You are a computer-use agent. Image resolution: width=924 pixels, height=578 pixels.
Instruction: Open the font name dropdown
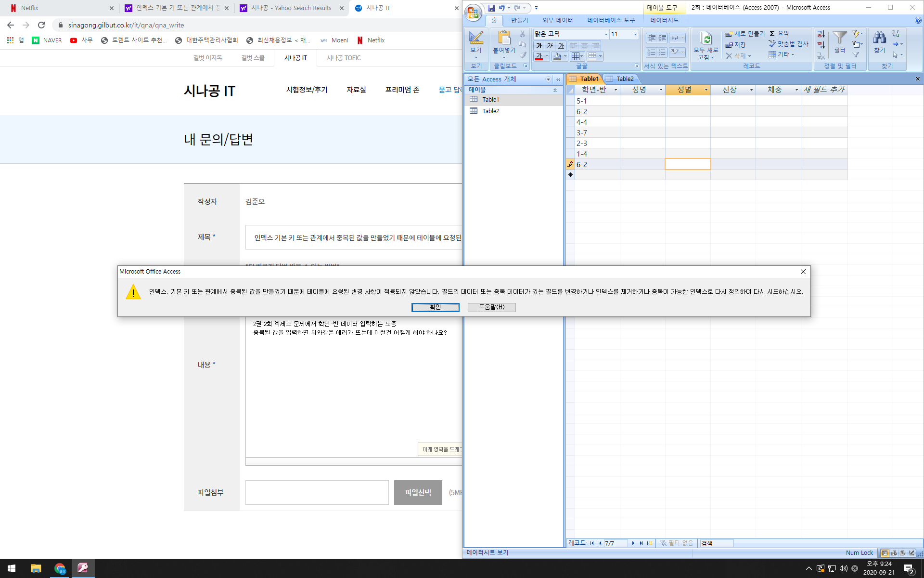click(x=605, y=34)
